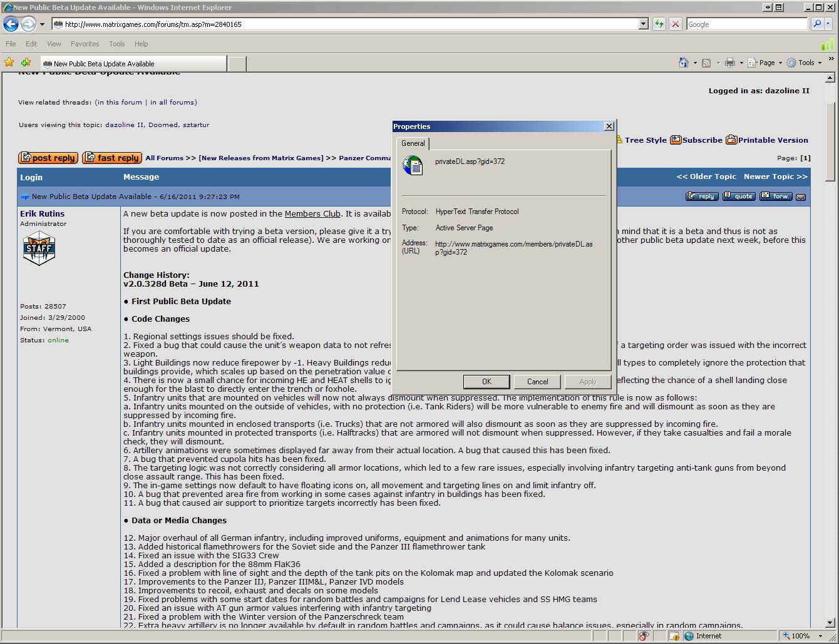The height and width of the screenshot is (644, 839).
Task: Click the Print icon in command bar
Action: [730, 63]
